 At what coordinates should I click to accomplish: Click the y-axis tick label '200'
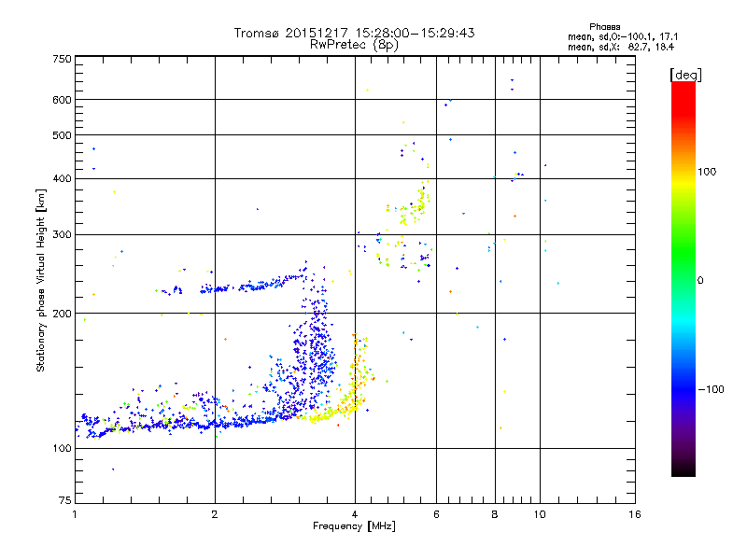pos(62,314)
